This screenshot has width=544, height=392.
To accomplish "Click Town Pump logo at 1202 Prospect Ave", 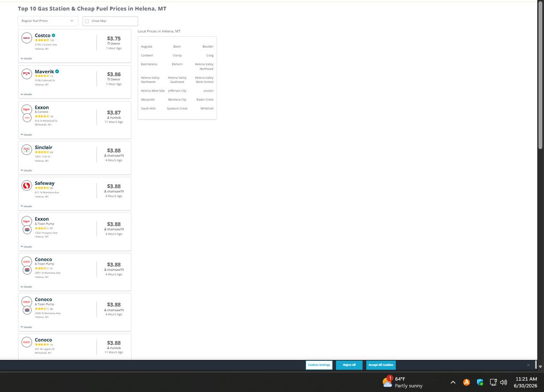I will (27, 230).
